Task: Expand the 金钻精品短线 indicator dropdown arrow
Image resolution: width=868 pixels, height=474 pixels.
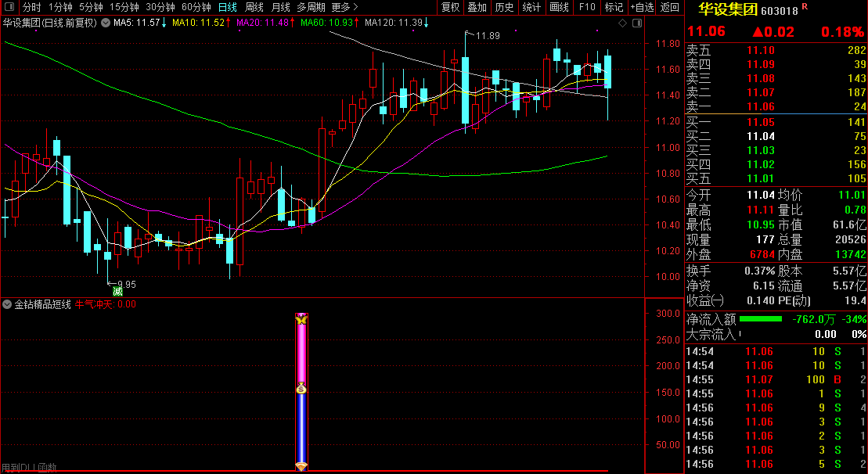Action: click(x=7, y=304)
